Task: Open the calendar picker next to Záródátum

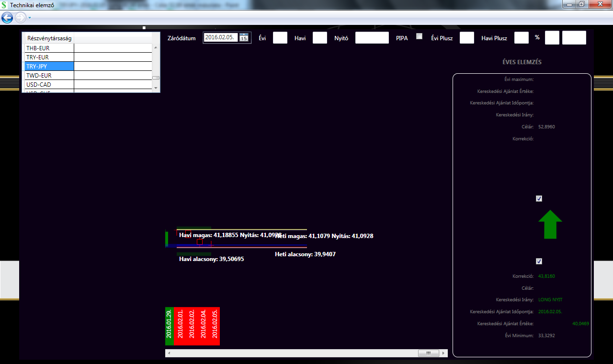Action: tap(244, 38)
